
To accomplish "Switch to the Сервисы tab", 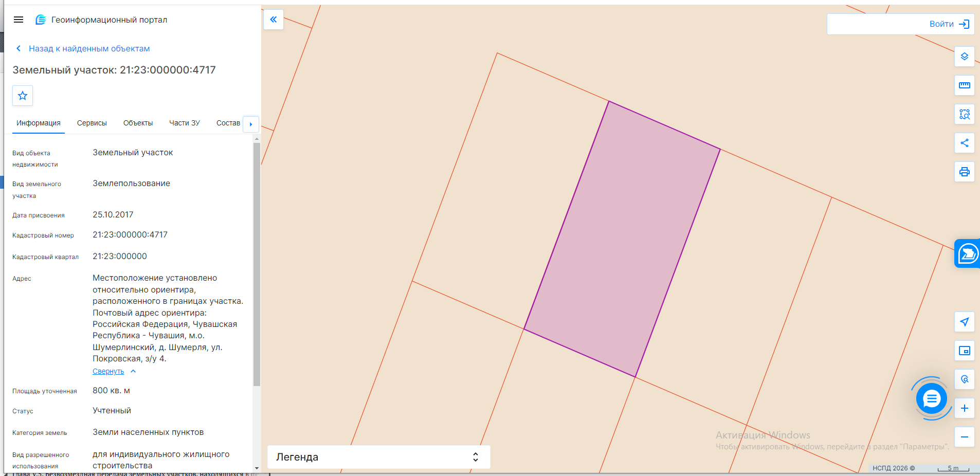I will point(92,123).
